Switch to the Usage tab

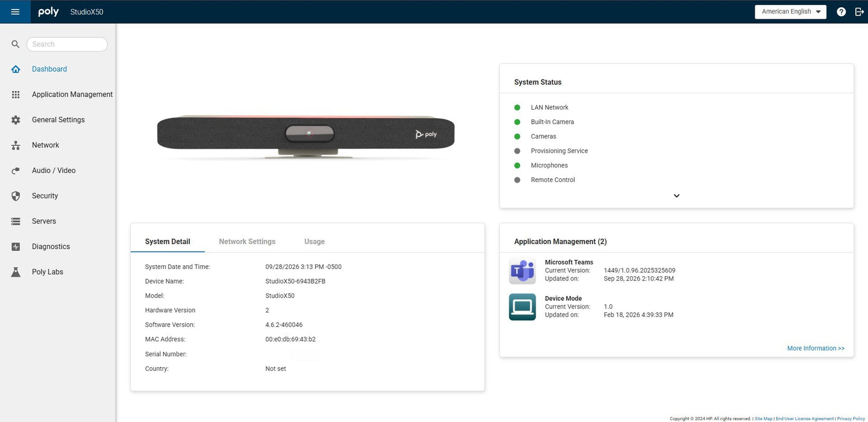(314, 242)
